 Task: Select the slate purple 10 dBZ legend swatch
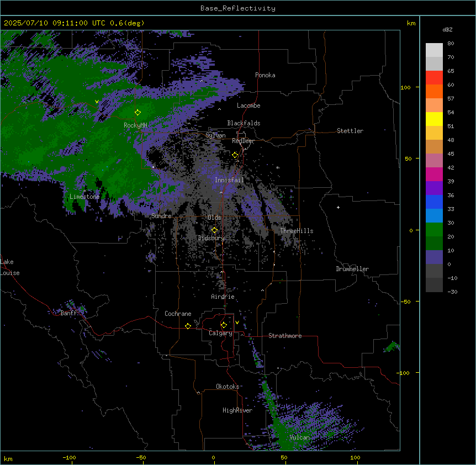click(x=434, y=257)
